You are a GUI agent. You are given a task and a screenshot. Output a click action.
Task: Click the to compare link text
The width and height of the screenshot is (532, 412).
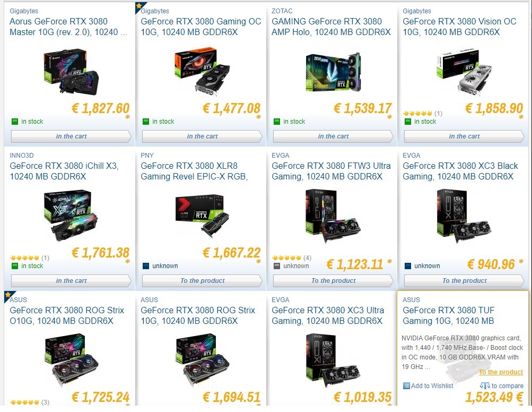507,386
